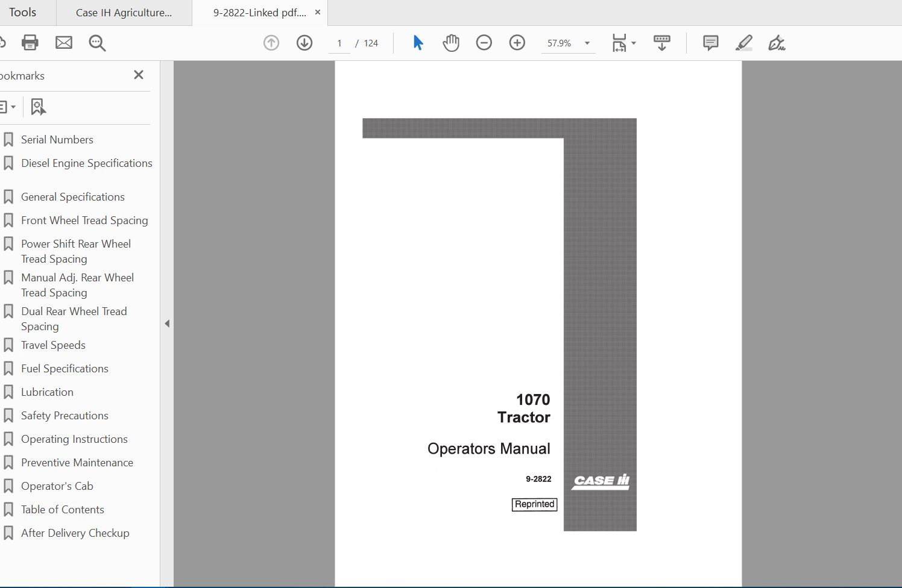Click the Fuel Specifications bookmark ribbon icon
The image size is (902, 588).
(x=8, y=369)
